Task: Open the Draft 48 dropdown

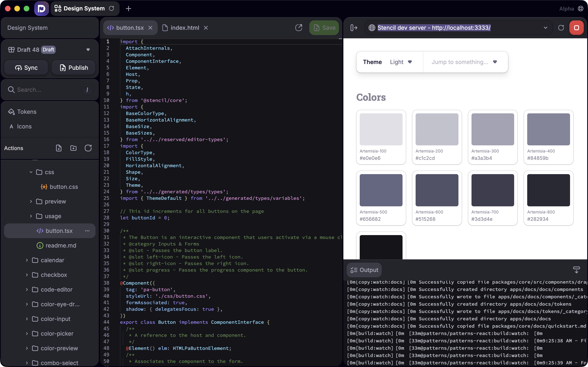Action: (x=88, y=50)
